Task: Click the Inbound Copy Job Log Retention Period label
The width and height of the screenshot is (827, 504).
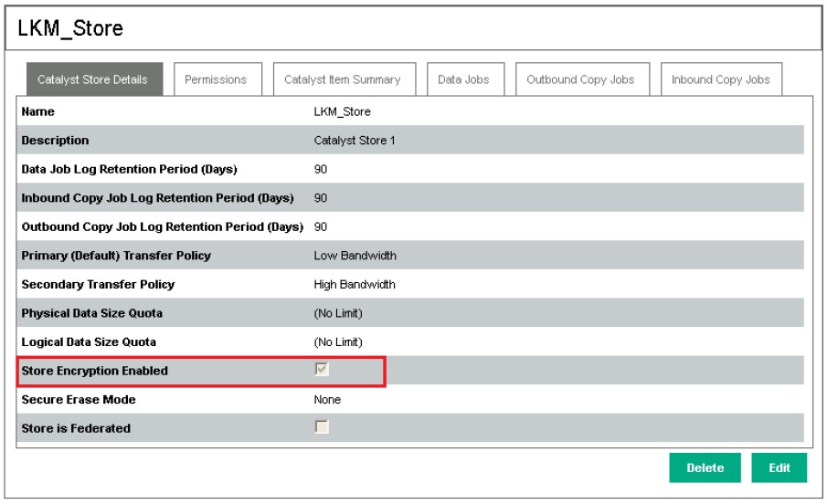Action: tap(158, 198)
